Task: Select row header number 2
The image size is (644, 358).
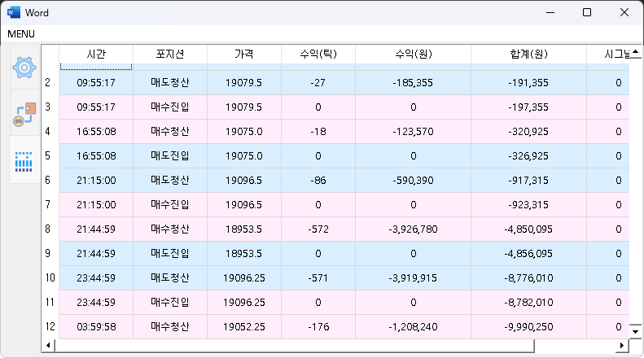Action: point(48,82)
